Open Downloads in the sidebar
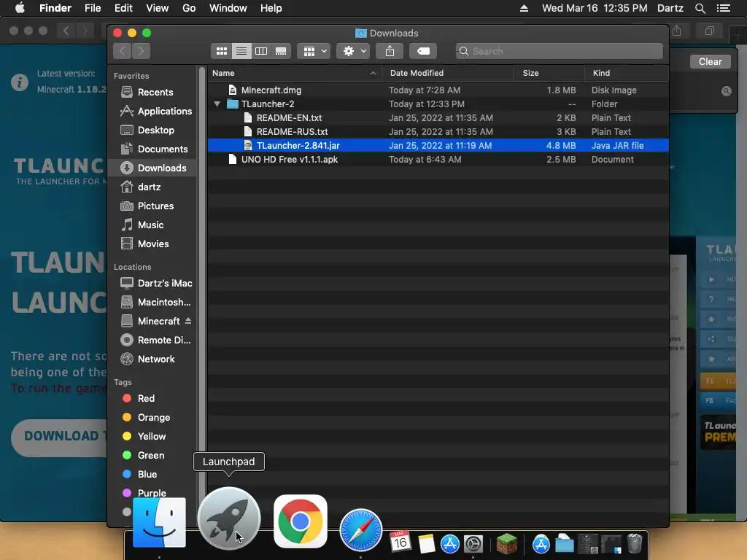Image resolution: width=747 pixels, height=560 pixels. [x=152, y=168]
